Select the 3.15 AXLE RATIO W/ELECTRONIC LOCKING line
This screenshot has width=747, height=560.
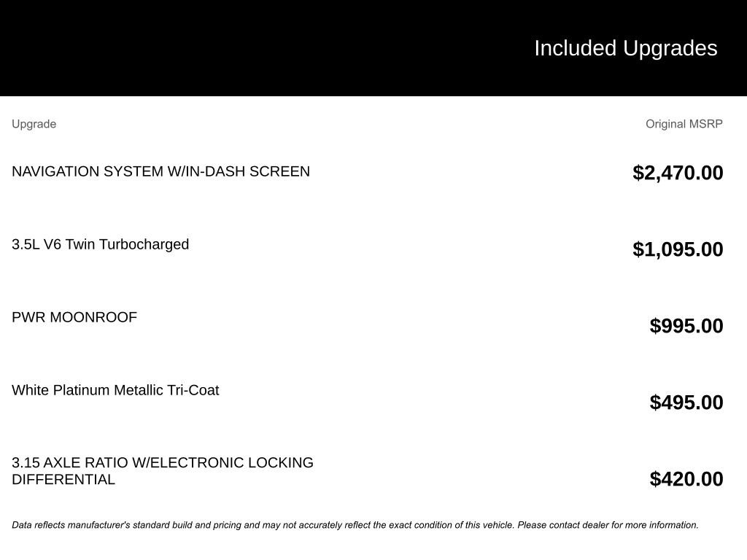coord(162,463)
